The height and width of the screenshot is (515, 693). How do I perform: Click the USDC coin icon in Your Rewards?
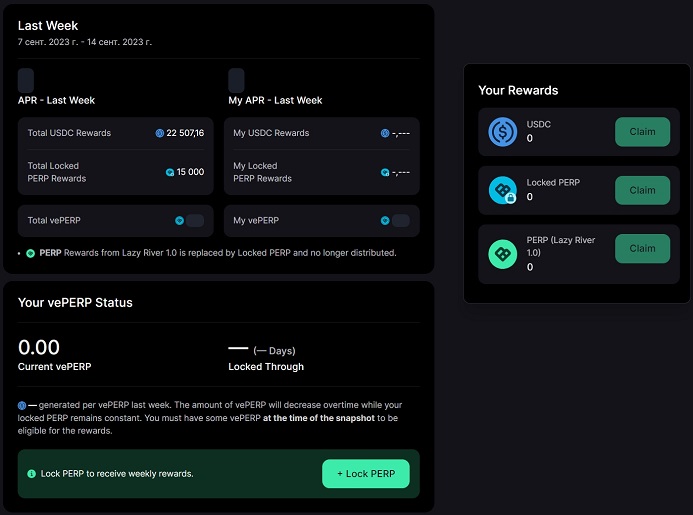click(502, 132)
